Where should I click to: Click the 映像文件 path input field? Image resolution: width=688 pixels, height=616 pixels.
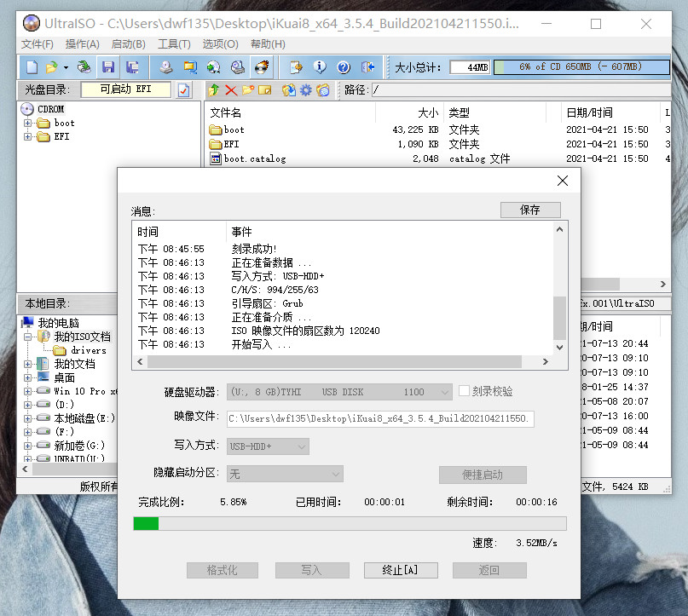click(380, 418)
